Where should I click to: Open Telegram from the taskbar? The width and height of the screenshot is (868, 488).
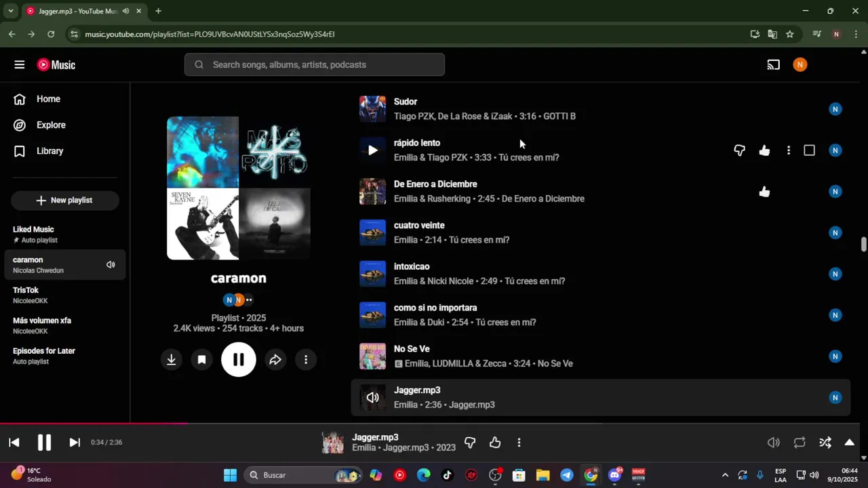567,475
